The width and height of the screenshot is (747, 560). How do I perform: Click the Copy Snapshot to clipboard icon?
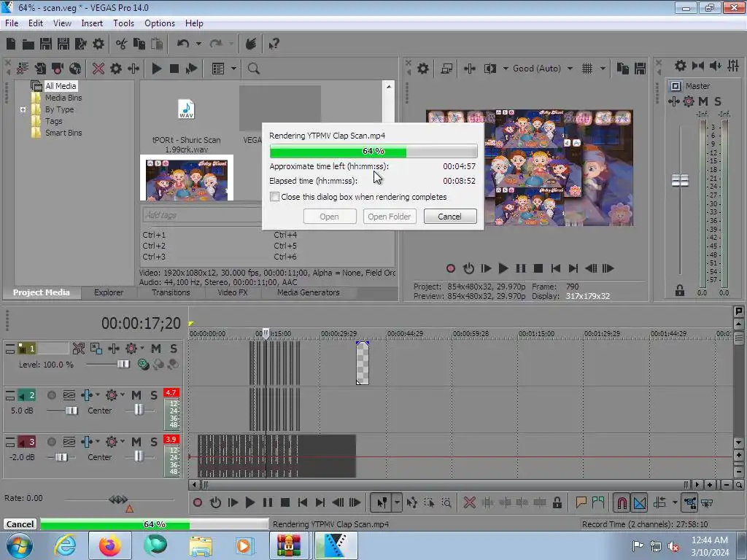622,69
